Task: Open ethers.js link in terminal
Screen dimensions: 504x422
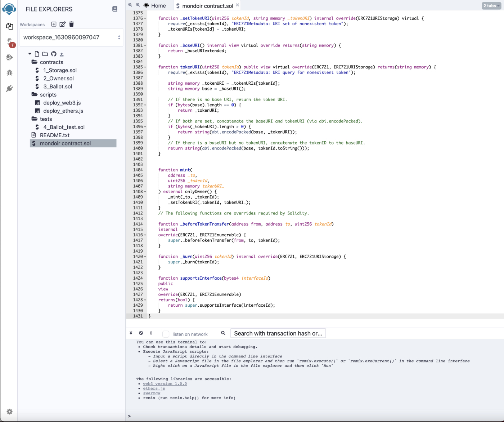Action: [154, 388]
